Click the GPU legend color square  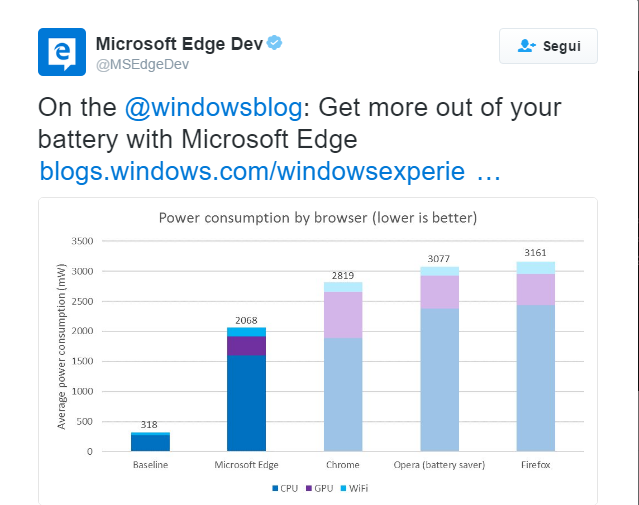click(x=310, y=488)
